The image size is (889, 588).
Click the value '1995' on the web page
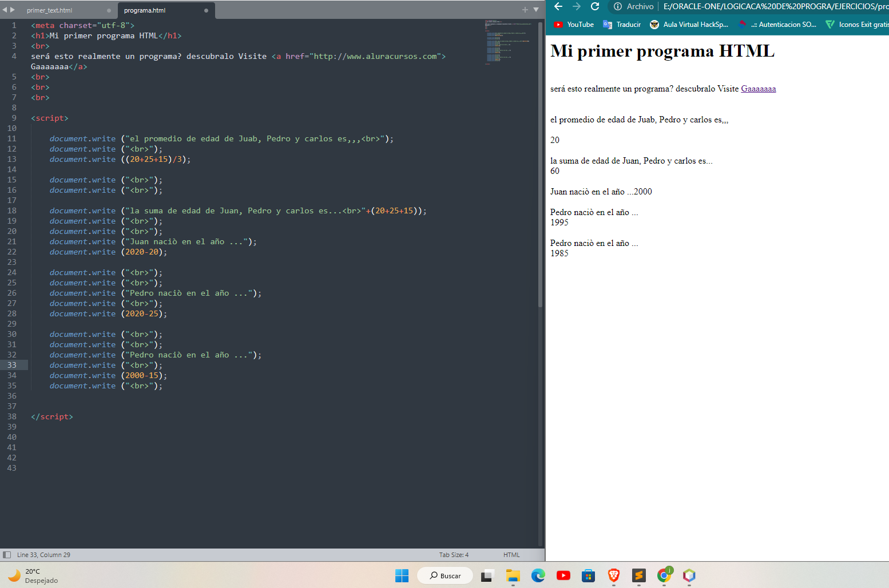coord(559,223)
